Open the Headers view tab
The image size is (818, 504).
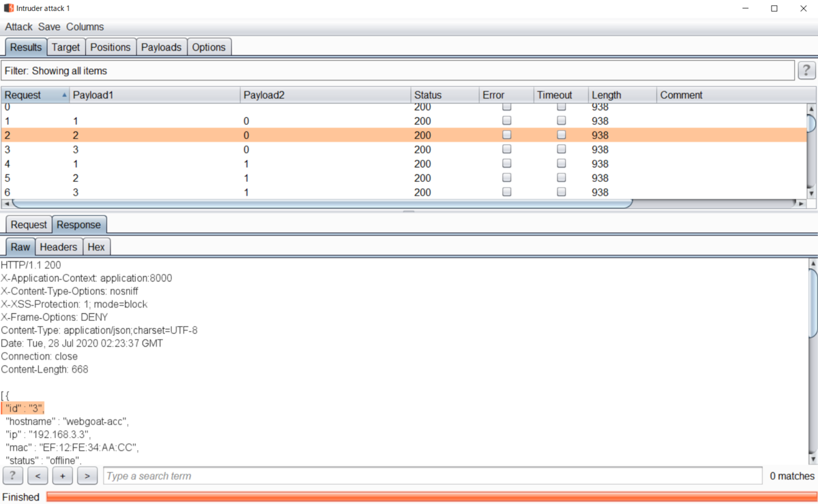59,247
